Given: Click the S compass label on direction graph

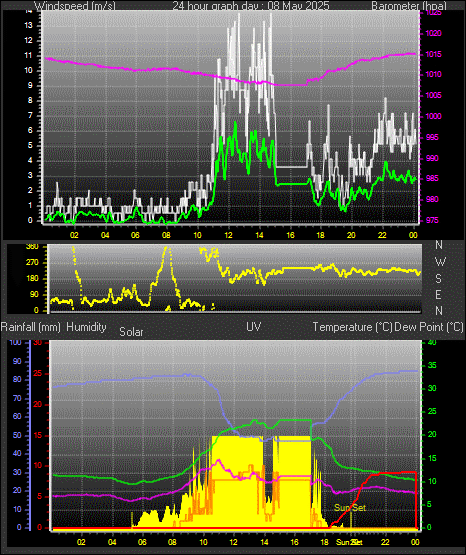Looking at the screenshot, I should click(438, 279).
